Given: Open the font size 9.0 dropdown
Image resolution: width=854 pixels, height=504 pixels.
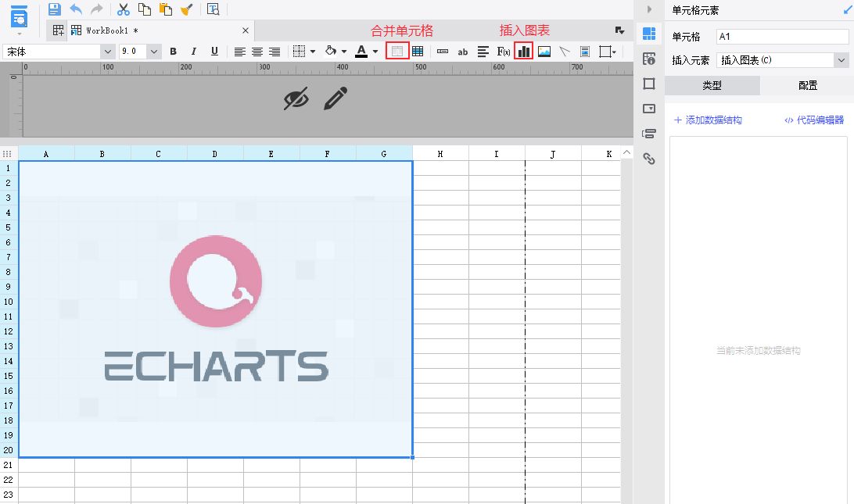Looking at the screenshot, I should coord(153,52).
